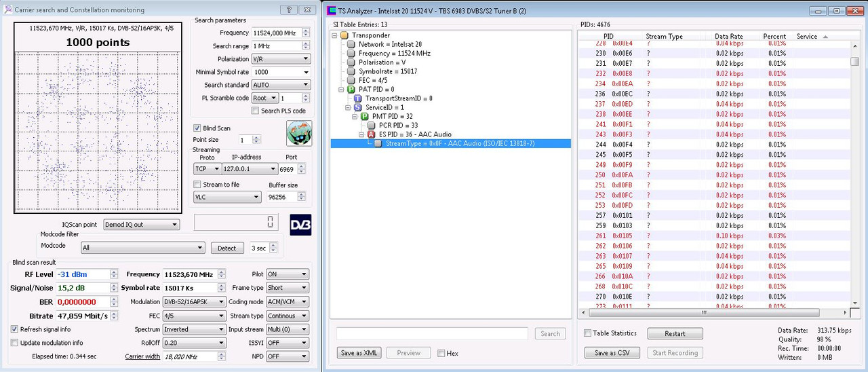Toggle the Hex checkbox
This screenshot has height=372, width=868.
click(441, 353)
